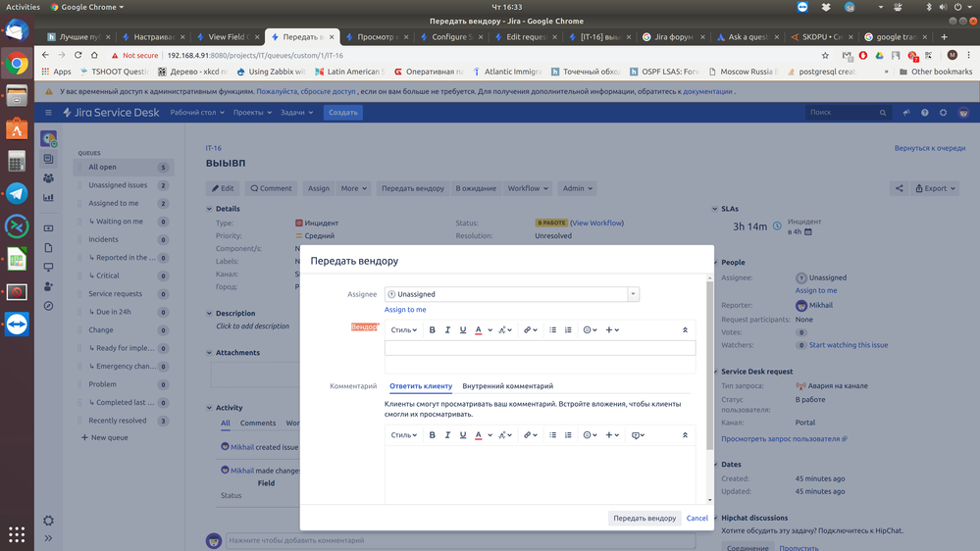Open emoji picker in the comment editor
This screenshot has width=980, height=551.
tap(590, 434)
